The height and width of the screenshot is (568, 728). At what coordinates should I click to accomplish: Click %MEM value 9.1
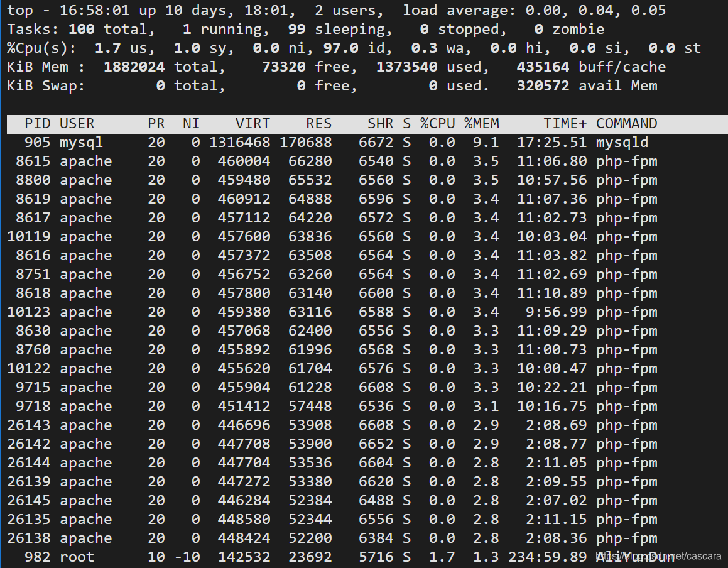point(486,142)
